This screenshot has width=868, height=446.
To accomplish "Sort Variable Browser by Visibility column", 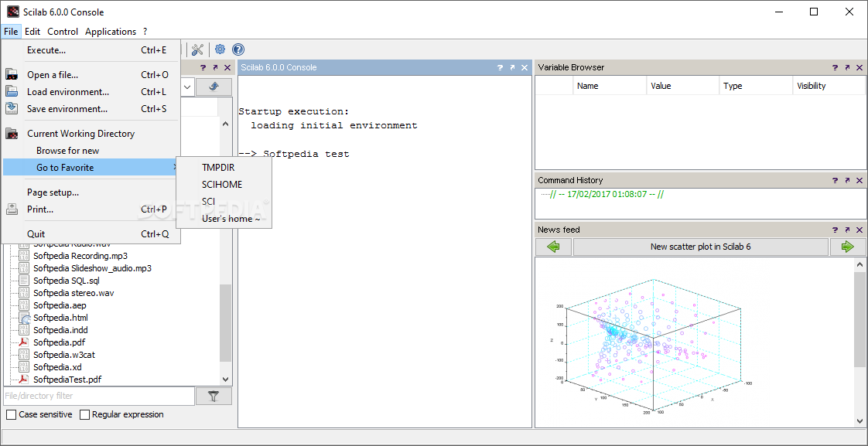I will point(829,86).
